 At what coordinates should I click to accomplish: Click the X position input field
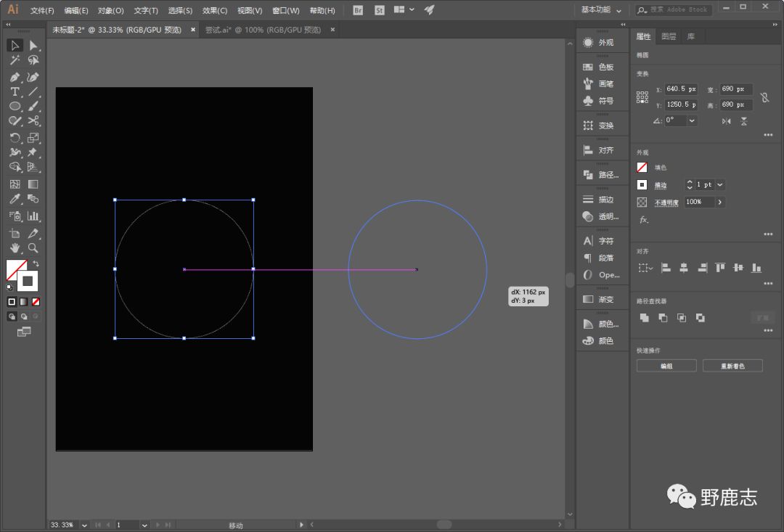[681, 89]
